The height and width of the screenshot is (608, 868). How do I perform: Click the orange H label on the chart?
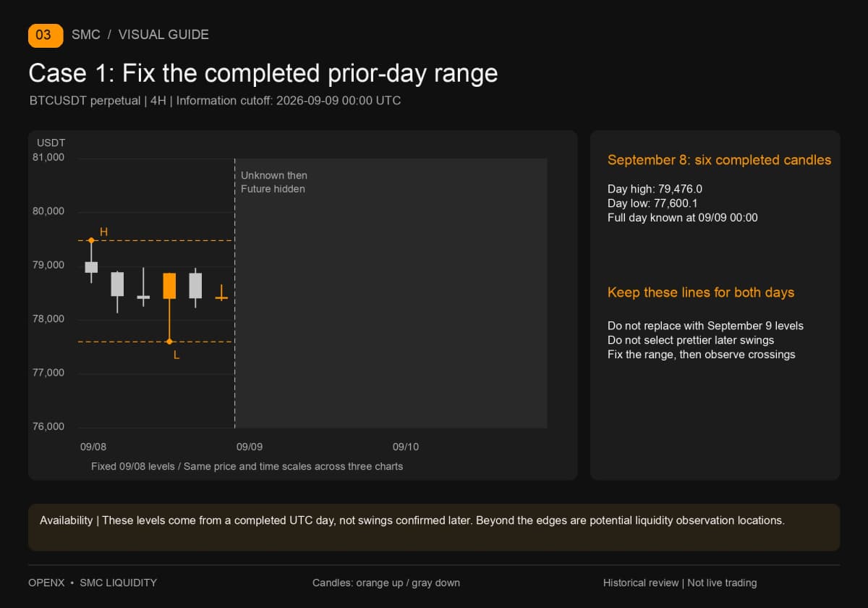pyautogui.click(x=103, y=232)
